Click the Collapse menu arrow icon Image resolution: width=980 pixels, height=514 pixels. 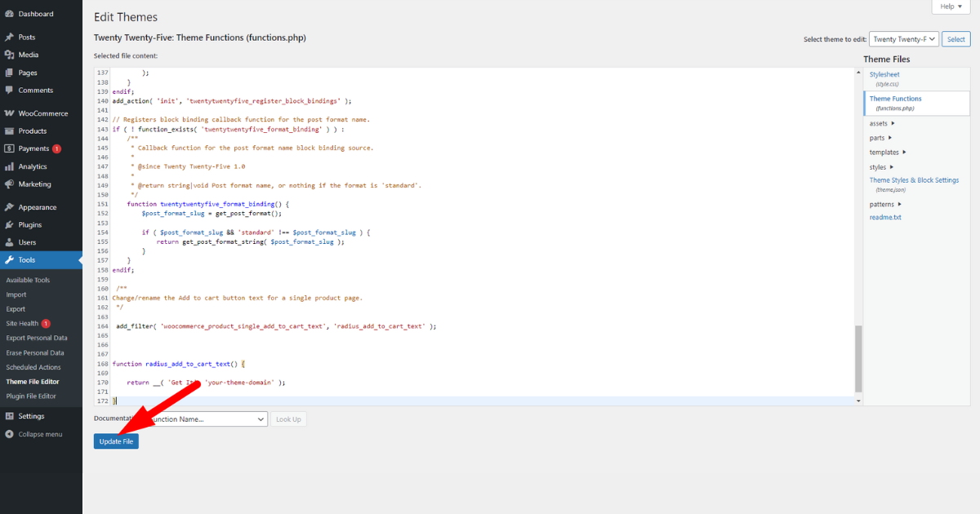coord(9,434)
